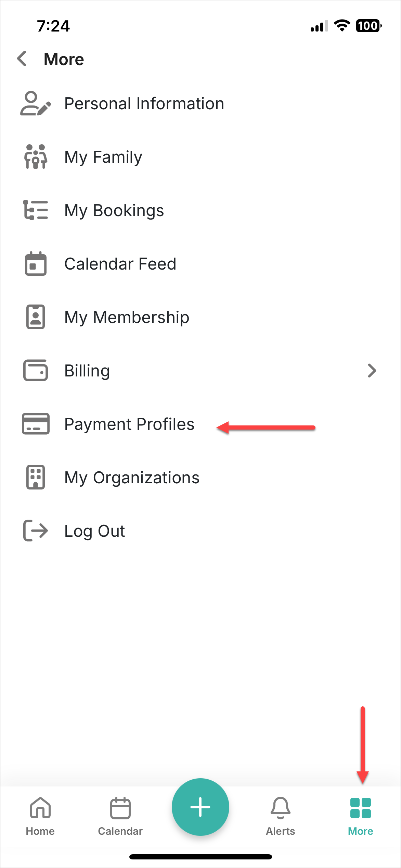Select the My Organizations building icon
Viewport: 401px width, 868px height.
(35, 477)
